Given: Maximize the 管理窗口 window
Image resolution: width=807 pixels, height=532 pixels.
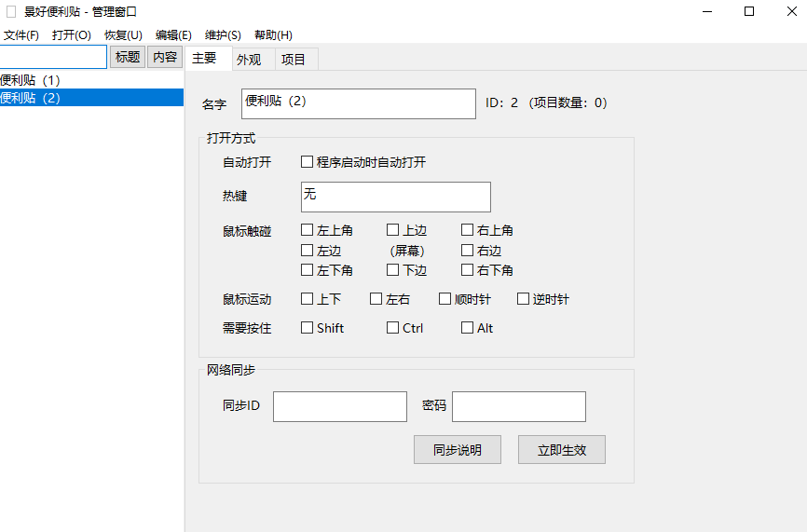Looking at the screenshot, I should (749, 11).
